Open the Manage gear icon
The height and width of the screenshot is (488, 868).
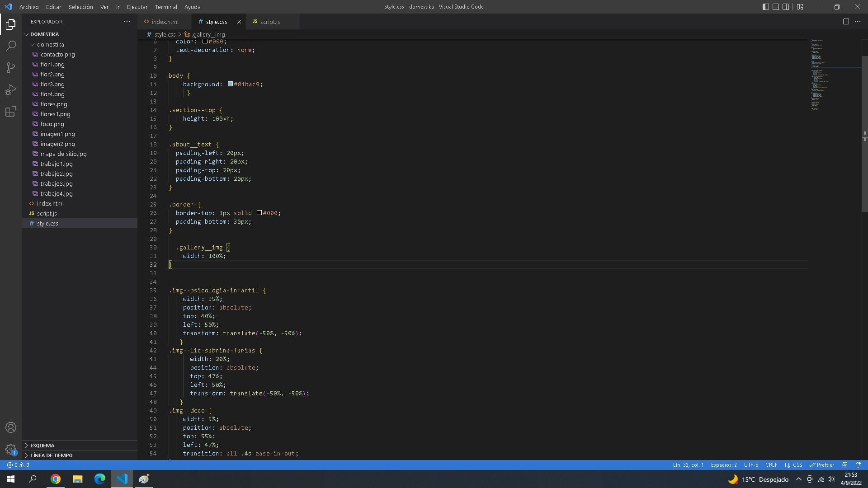coord(11,449)
